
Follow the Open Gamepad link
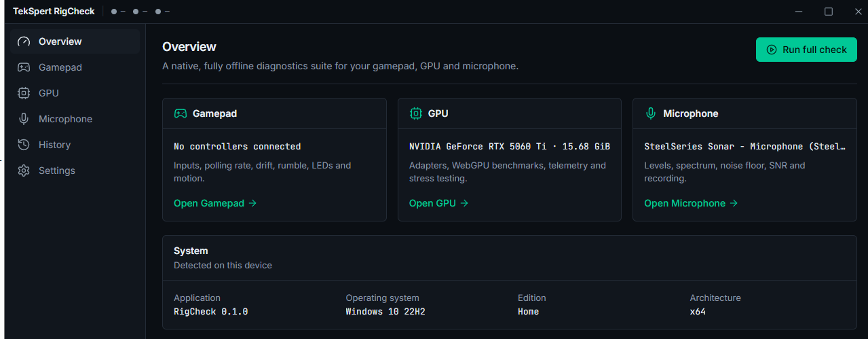215,203
